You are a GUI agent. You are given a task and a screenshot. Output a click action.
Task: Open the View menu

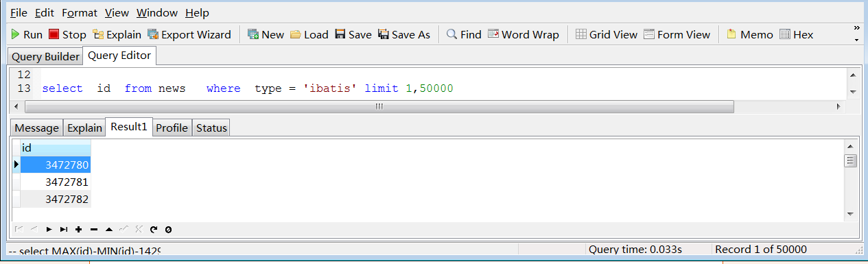[117, 13]
